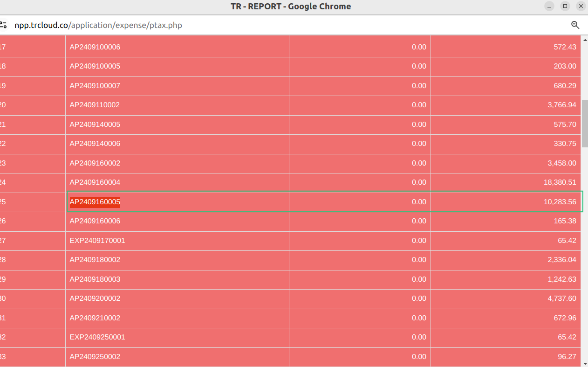Click document number AP2409110002
Screen dimensions: 588x367
point(95,105)
